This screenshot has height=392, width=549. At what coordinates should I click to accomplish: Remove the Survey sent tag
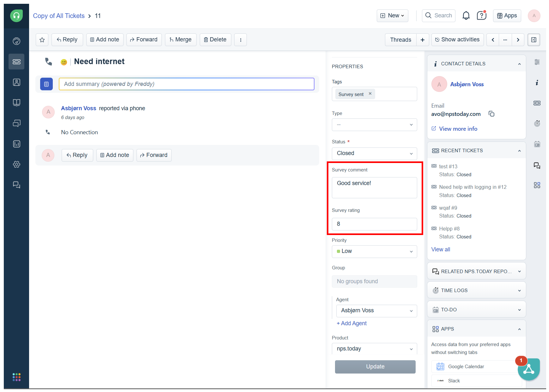[x=370, y=94]
